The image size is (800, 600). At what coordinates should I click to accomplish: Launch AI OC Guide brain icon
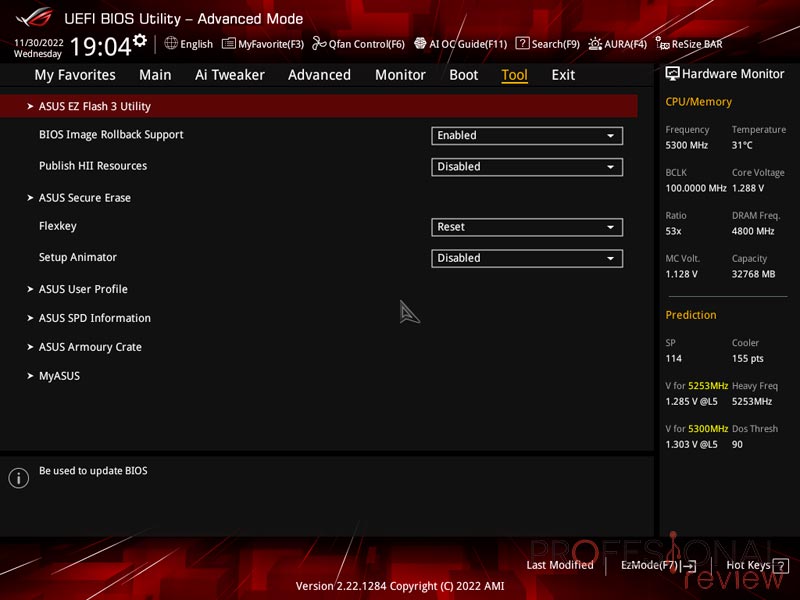[420, 43]
